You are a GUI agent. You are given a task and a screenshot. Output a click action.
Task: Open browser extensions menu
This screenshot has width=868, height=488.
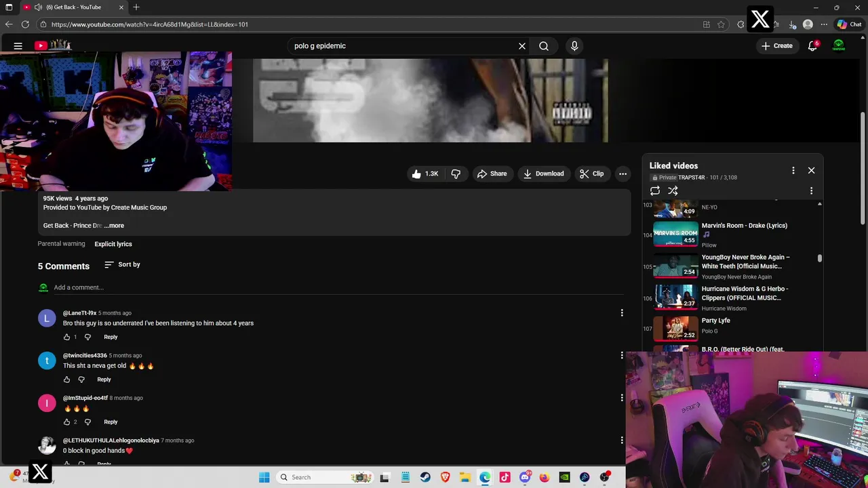click(741, 24)
